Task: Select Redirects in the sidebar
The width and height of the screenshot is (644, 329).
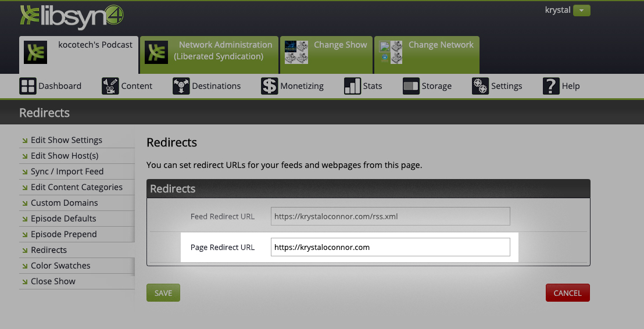Action: 48,250
